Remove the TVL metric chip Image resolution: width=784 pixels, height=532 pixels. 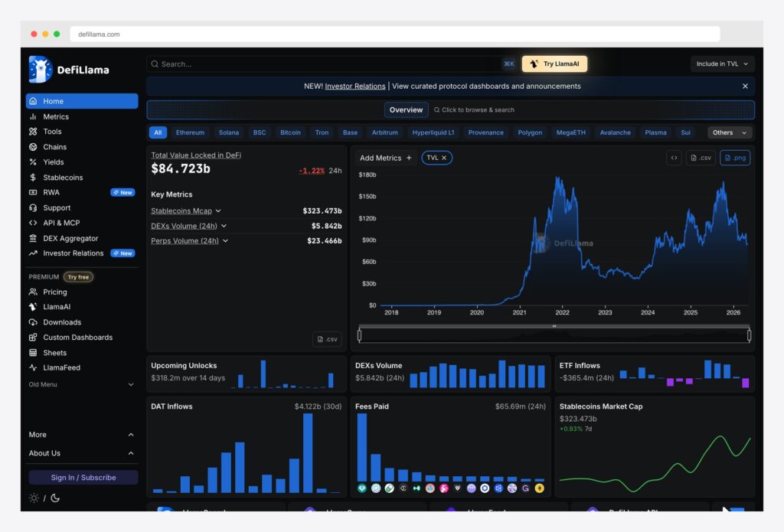click(444, 158)
